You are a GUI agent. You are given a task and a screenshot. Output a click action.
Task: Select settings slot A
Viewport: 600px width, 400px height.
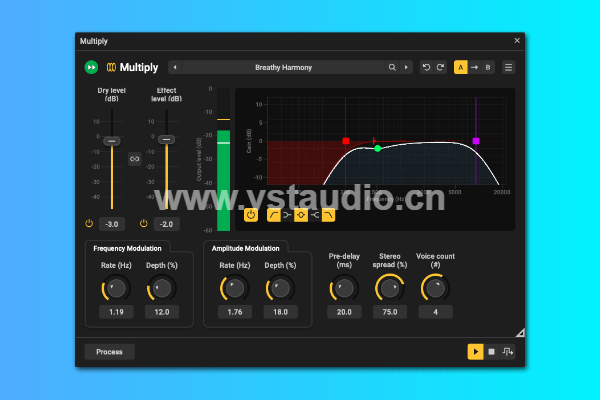(x=460, y=67)
